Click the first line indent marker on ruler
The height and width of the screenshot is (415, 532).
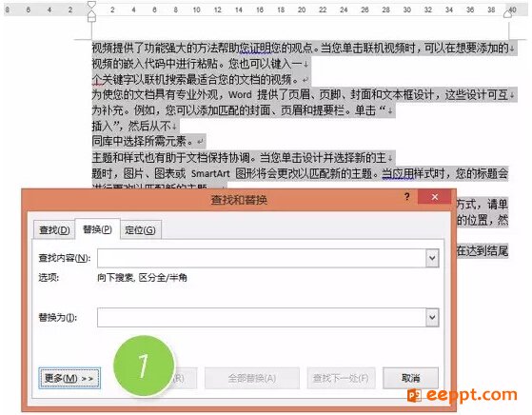click(91, 5)
